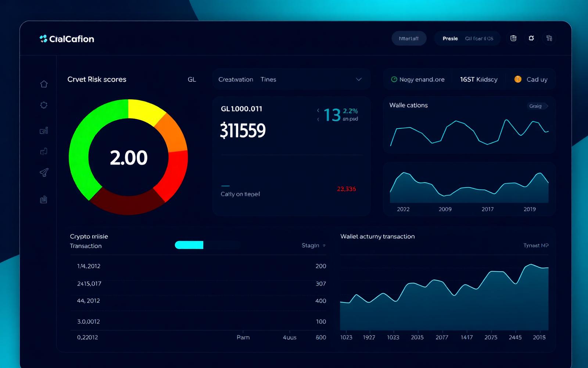Switch to the Cad uy tab
This screenshot has height=368, width=588.
(531, 79)
